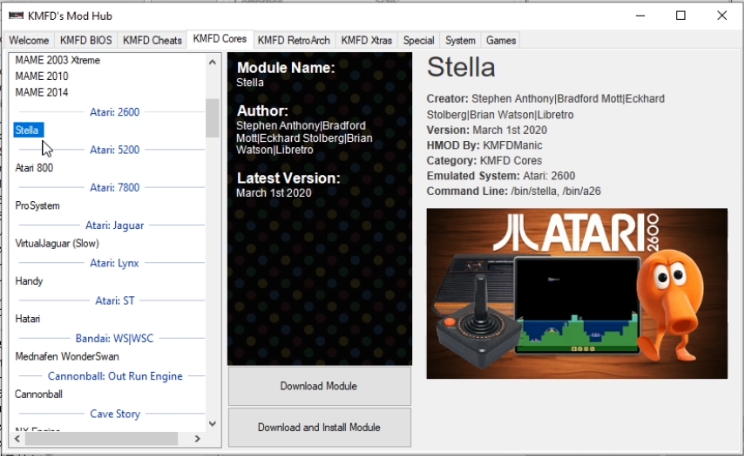Click the HMOD By KMFDManic line
This screenshot has width=744, height=456.
click(484, 145)
